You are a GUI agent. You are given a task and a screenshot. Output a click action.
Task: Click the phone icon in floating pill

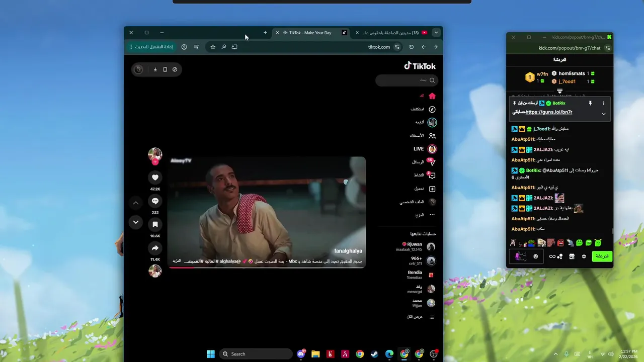point(165,69)
